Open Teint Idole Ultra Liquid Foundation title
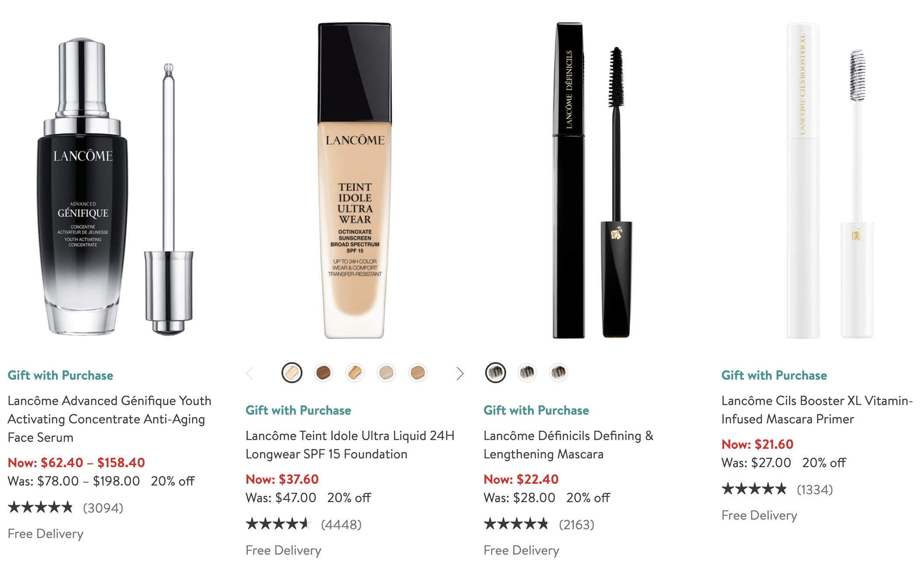Image resolution: width=924 pixels, height=566 pixels. point(350,445)
